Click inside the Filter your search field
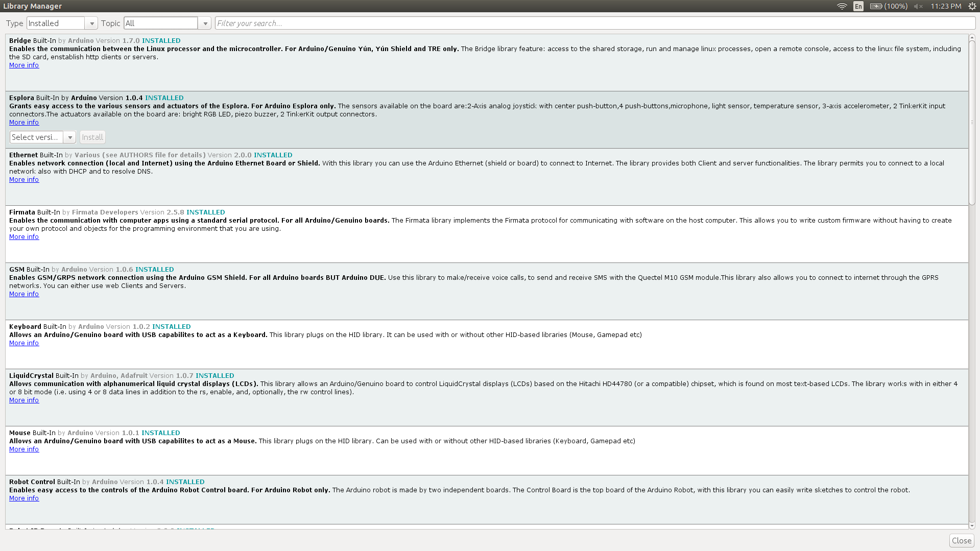 (x=357, y=23)
